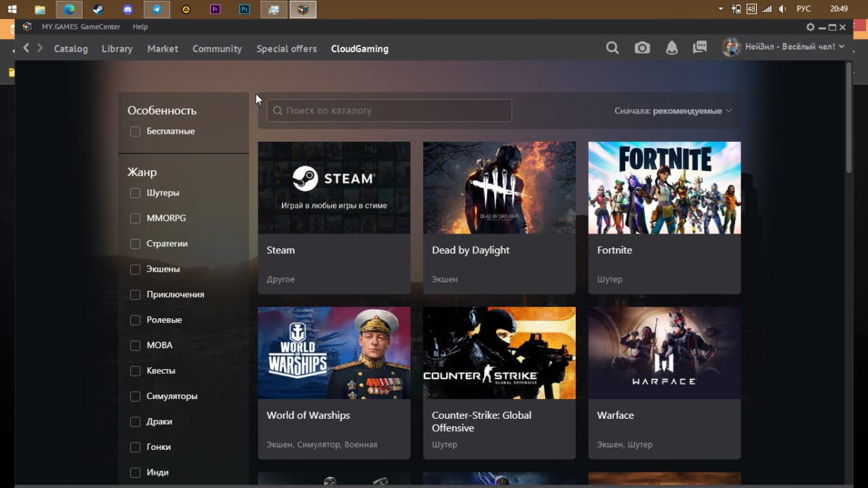Open the Market tab

(x=163, y=49)
